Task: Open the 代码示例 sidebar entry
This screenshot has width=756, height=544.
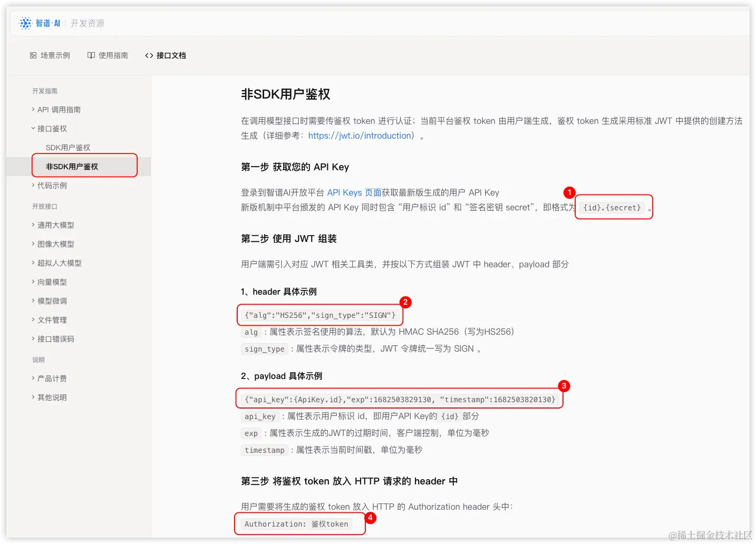Action: (52, 186)
